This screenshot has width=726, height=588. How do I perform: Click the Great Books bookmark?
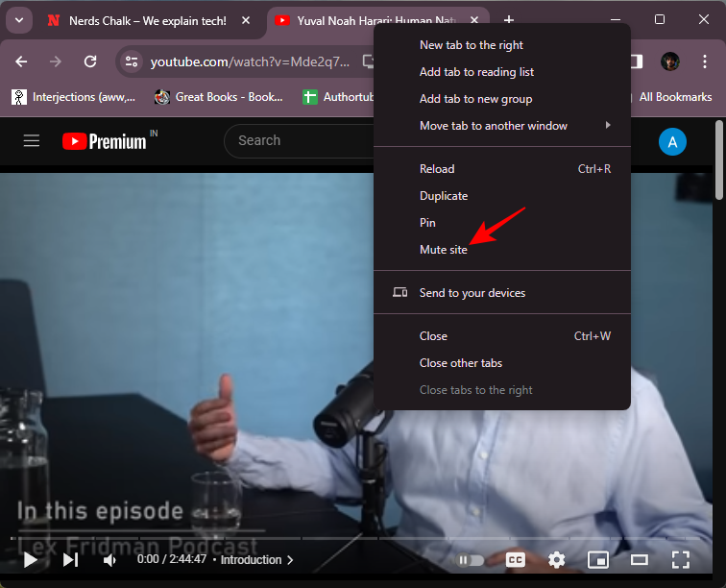click(219, 97)
